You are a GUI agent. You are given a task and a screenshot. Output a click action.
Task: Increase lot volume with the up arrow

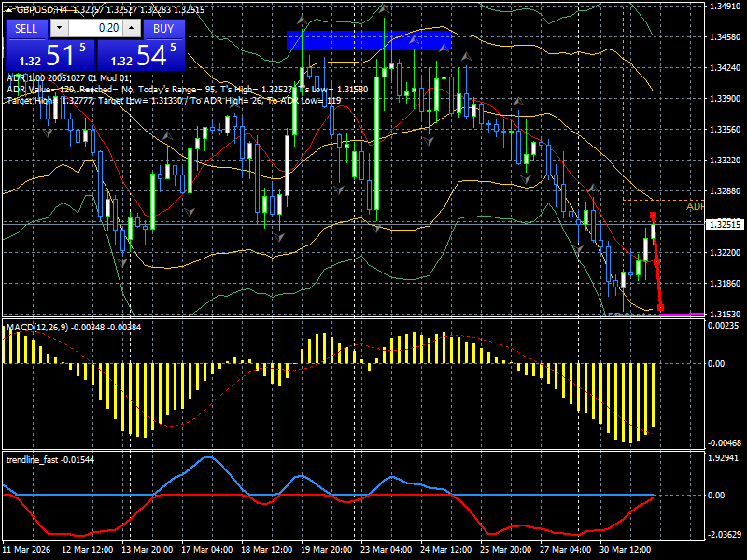pyautogui.click(x=132, y=29)
